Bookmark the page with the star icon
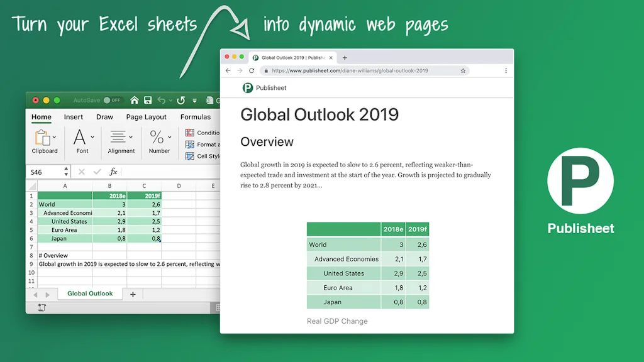Screen dimensions: 644x362 pyautogui.click(x=464, y=71)
